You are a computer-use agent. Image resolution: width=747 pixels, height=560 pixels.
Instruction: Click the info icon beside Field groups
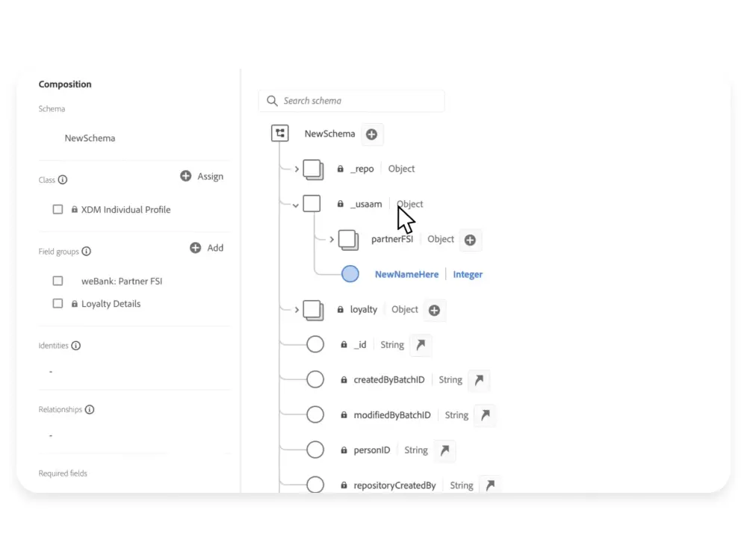87,252
